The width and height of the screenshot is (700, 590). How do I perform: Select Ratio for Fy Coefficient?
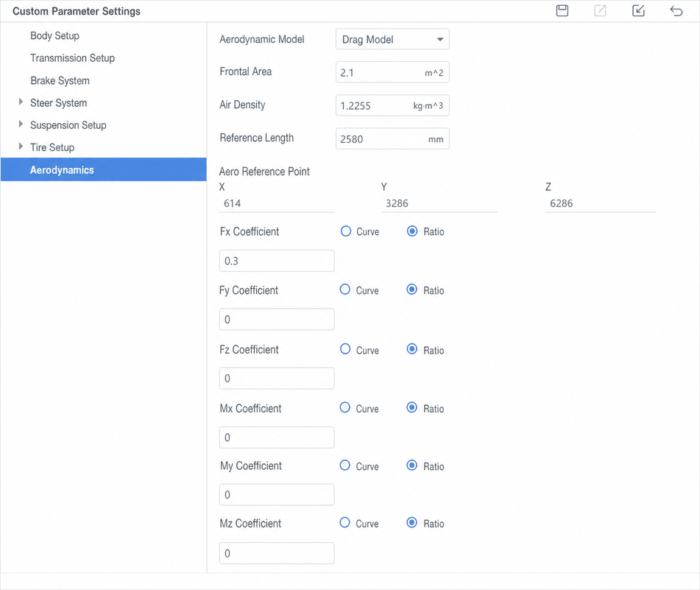click(x=411, y=289)
